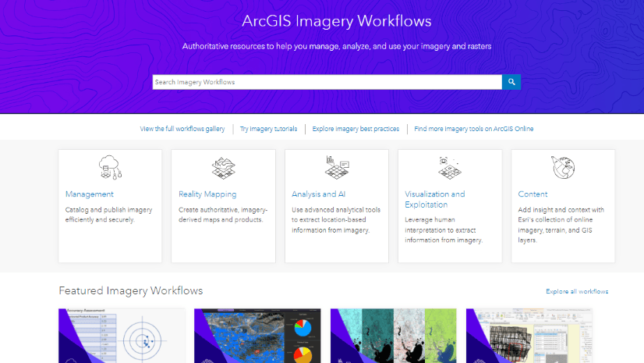Click the blue magnifier search button

pyautogui.click(x=511, y=82)
